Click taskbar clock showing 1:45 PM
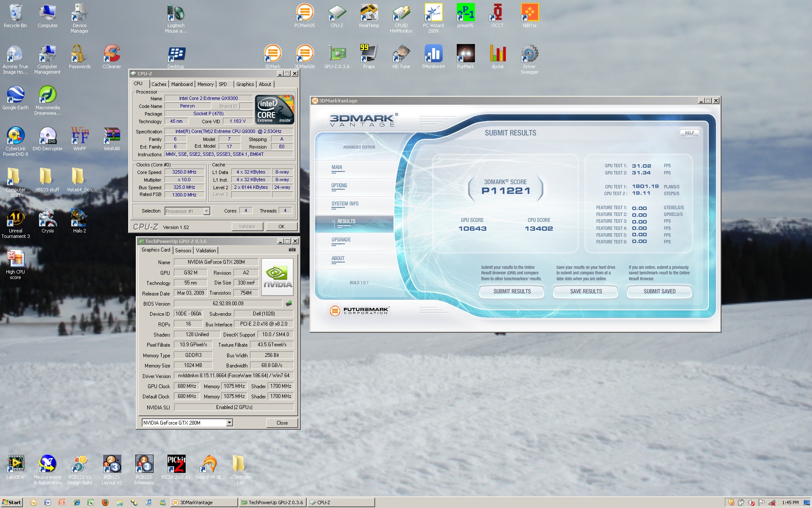 click(790, 502)
